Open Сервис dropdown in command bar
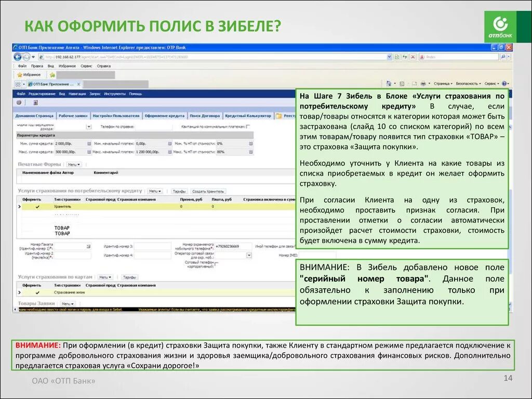The width and height of the screenshot is (532, 399). click(491, 84)
